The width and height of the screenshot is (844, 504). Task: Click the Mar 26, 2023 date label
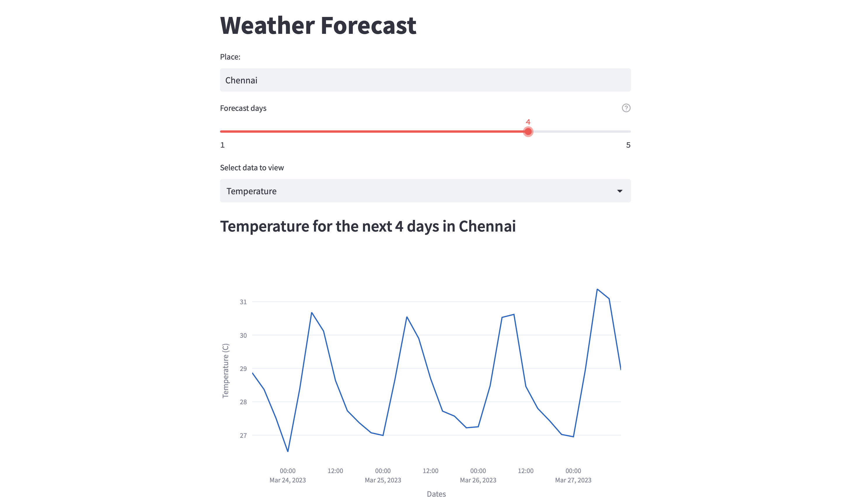(x=478, y=480)
